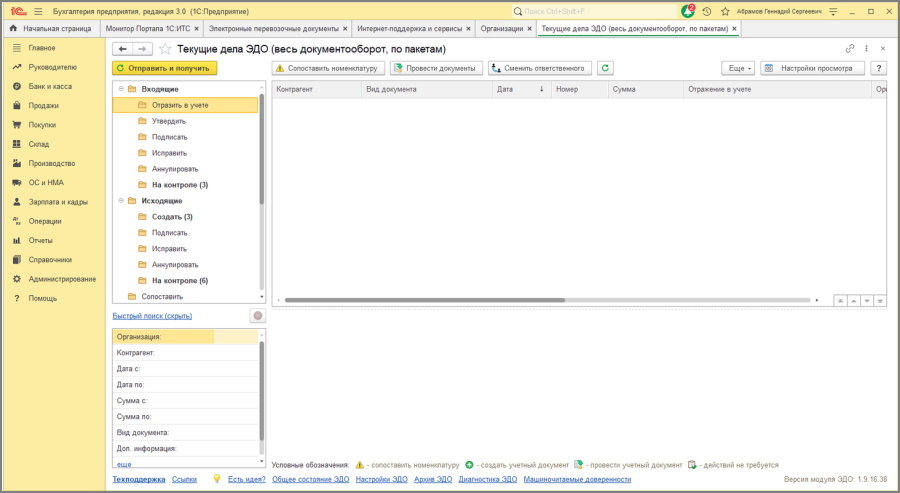Viewport: 900px width, 493px height.
Task: Open Помощь section in sidebar
Action: point(42,298)
